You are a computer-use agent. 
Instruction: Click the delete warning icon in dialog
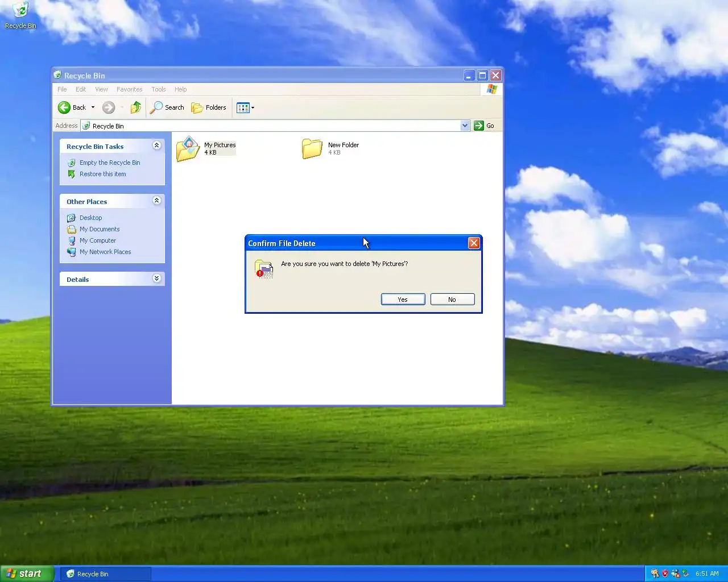(264, 269)
